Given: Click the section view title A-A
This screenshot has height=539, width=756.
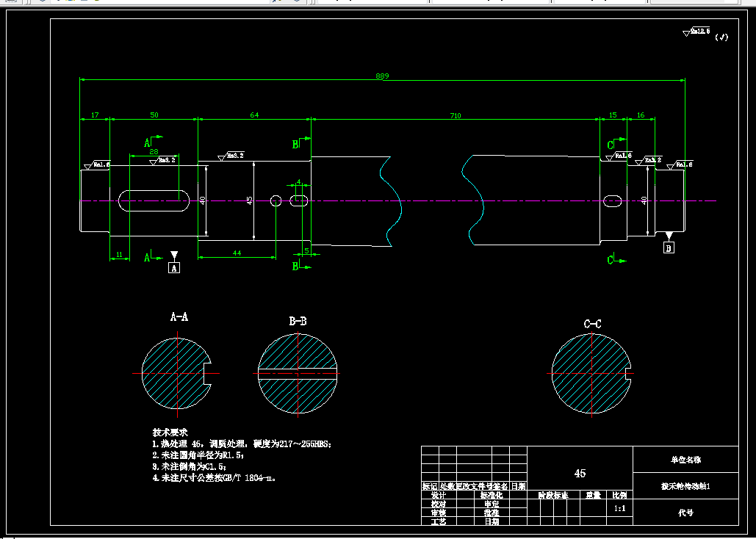Looking at the screenshot, I should tap(179, 316).
